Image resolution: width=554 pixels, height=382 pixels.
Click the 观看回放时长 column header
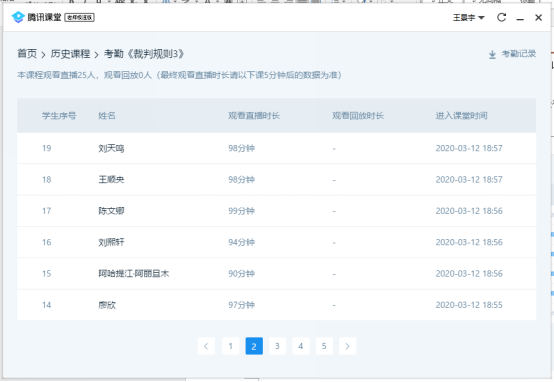coord(358,116)
